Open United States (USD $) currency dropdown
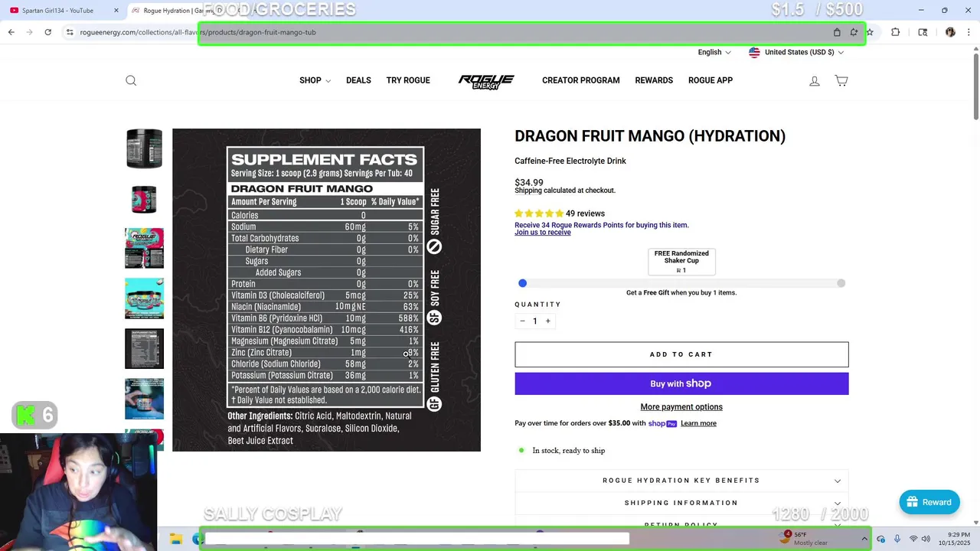980x551 pixels. [796, 52]
